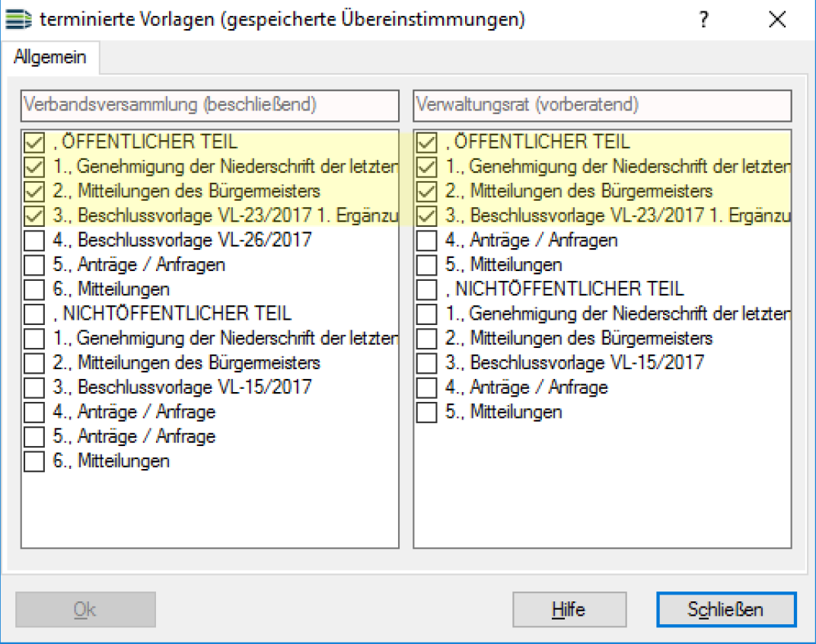This screenshot has height=644, width=816.
Task: Select Beschlussvorlage VL-15/2017 checkbox in Verwaltungsrat list
Action: 427,363
